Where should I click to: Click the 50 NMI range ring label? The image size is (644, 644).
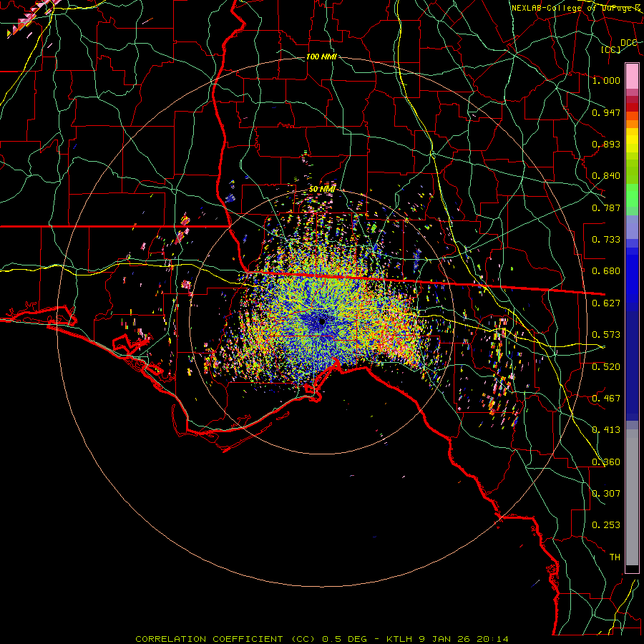[x=322, y=189]
